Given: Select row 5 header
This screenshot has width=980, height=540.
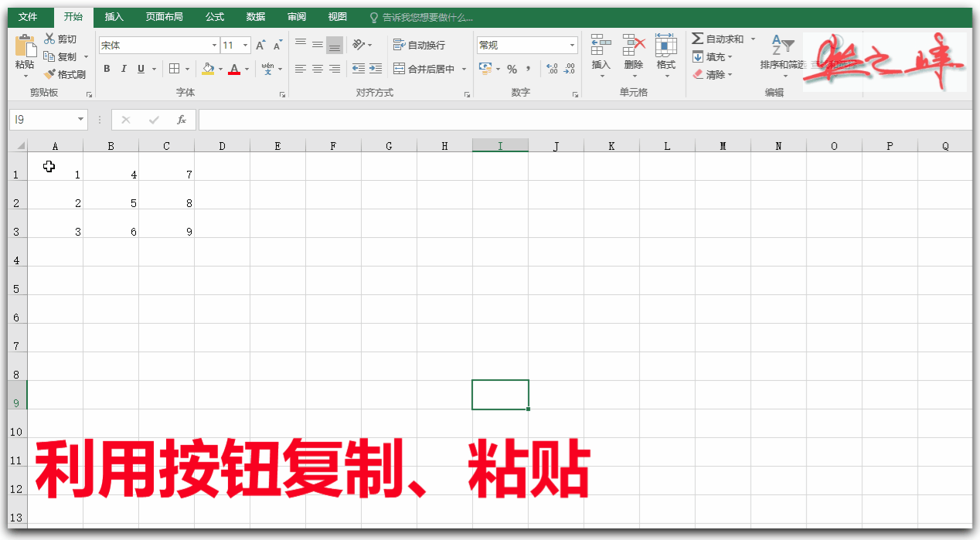Looking at the screenshot, I should coord(17,281).
